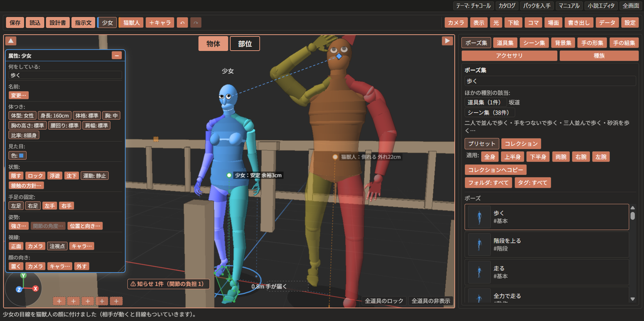
Task: Switch to the 手の形集 tab
Action: [x=592, y=43]
